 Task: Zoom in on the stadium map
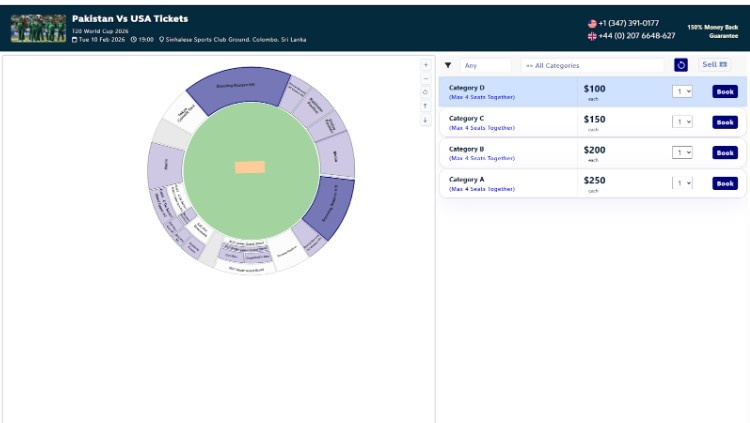425,65
